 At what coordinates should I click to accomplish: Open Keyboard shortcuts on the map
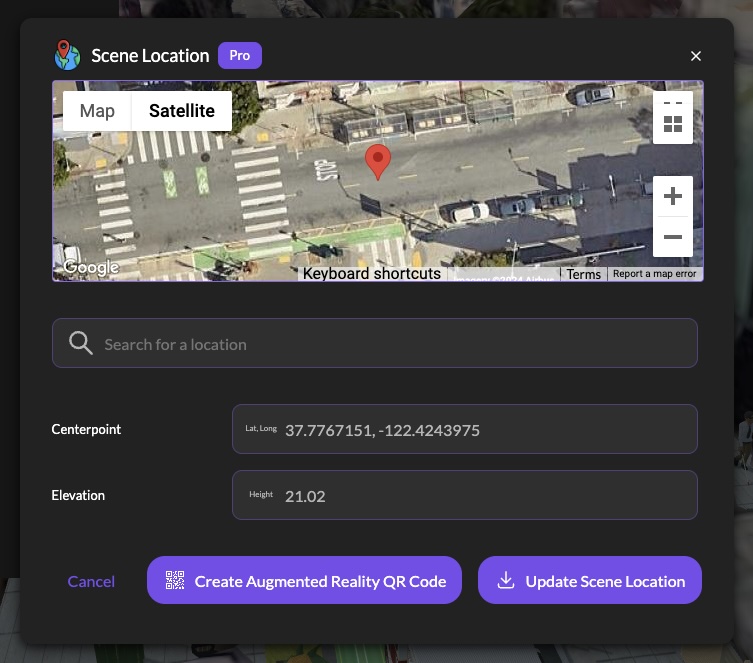pos(371,273)
